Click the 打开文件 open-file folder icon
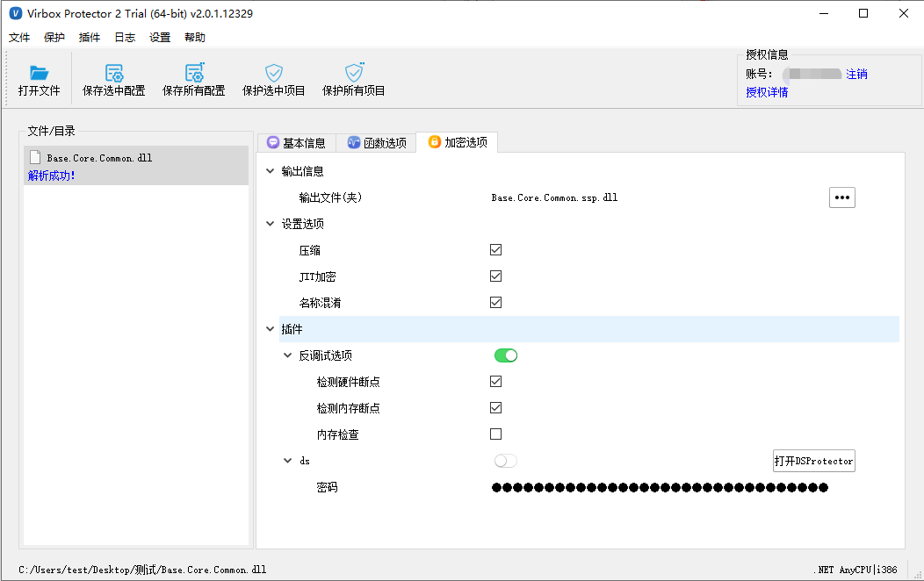Image resolution: width=924 pixels, height=581 pixels. [39, 73]
